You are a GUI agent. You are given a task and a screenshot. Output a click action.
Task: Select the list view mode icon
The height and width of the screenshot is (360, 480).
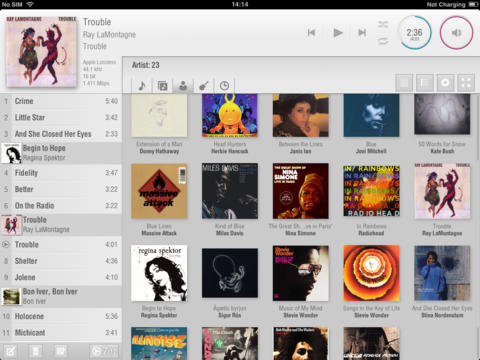[x=425, y=83]
